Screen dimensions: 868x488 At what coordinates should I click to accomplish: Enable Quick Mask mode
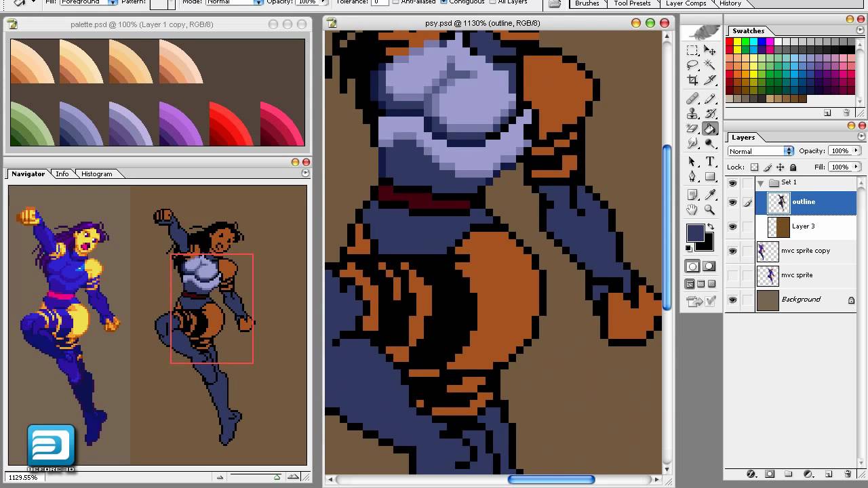pos(709,266)
